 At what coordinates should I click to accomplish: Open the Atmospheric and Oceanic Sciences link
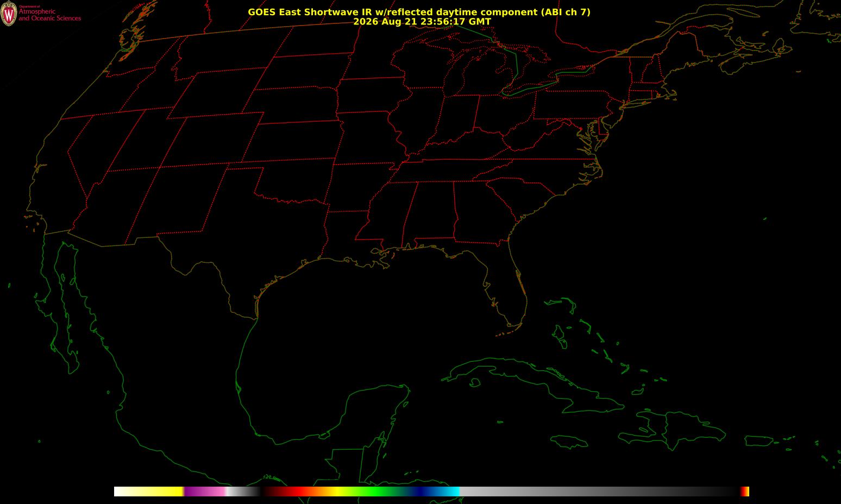49,15
